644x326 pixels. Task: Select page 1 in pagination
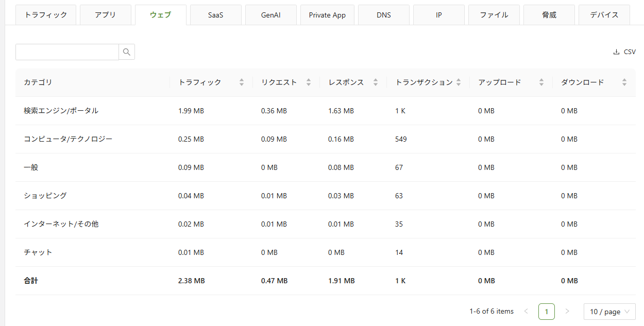click(547, 312)
